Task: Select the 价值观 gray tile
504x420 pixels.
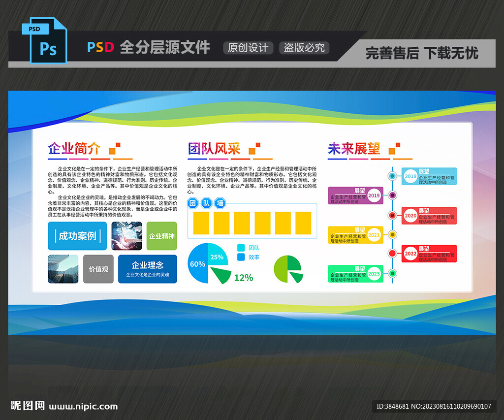Action: click(x=98, y=269)
